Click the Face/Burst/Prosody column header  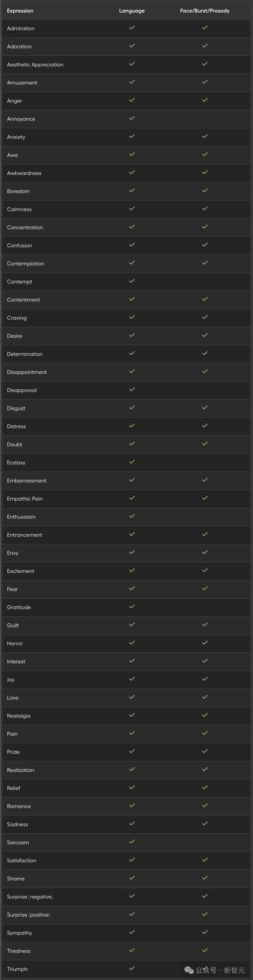click(205, 11)
